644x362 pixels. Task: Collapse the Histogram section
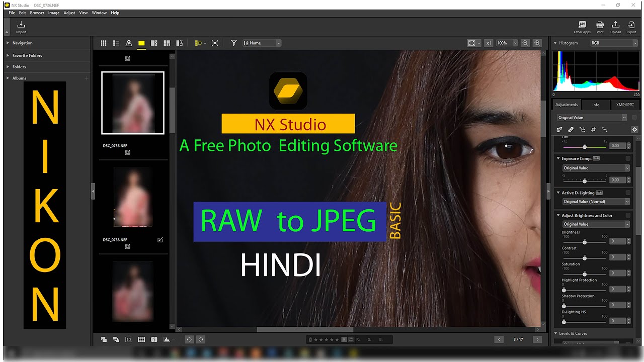click(x=555, y=43)
